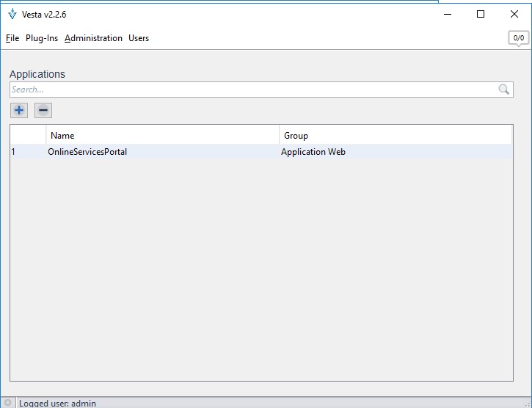
Task: Maximize the Vesta window
Action: 481,14
